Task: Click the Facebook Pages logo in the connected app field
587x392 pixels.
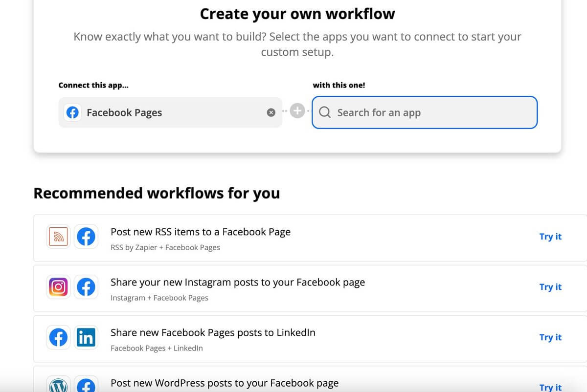Action: pyautogui.click(x=72, y=112)
